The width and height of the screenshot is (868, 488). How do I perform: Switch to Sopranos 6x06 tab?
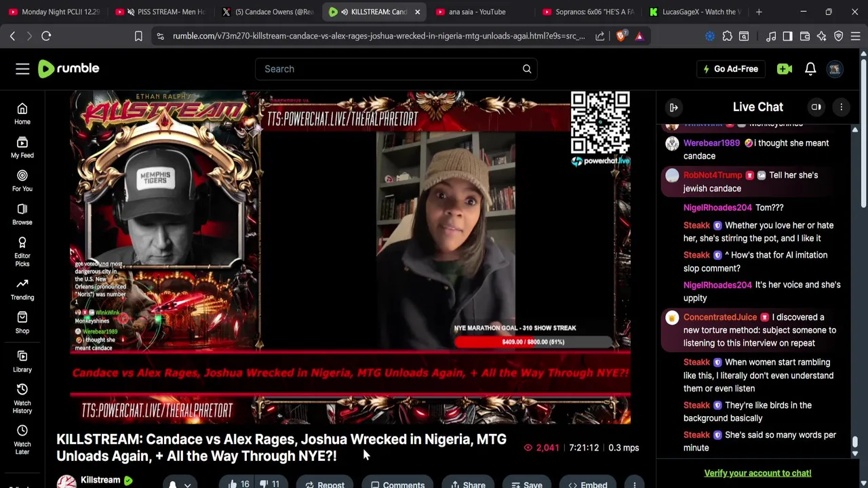pyautogui.click(x=589, y=12)
